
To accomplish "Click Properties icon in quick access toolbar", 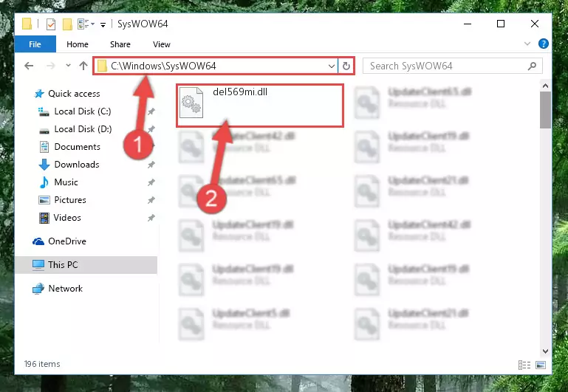I will 51,24.
